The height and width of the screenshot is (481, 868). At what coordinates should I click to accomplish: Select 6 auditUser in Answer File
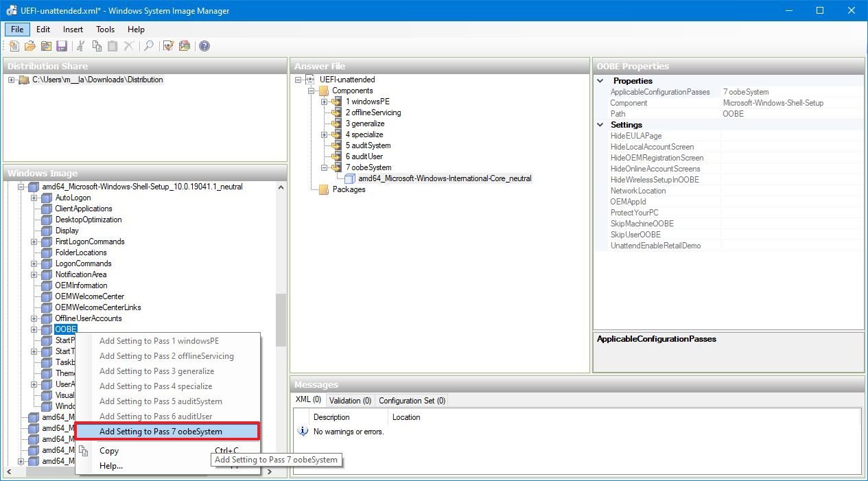pyautogui.click(x=364, y=156)
